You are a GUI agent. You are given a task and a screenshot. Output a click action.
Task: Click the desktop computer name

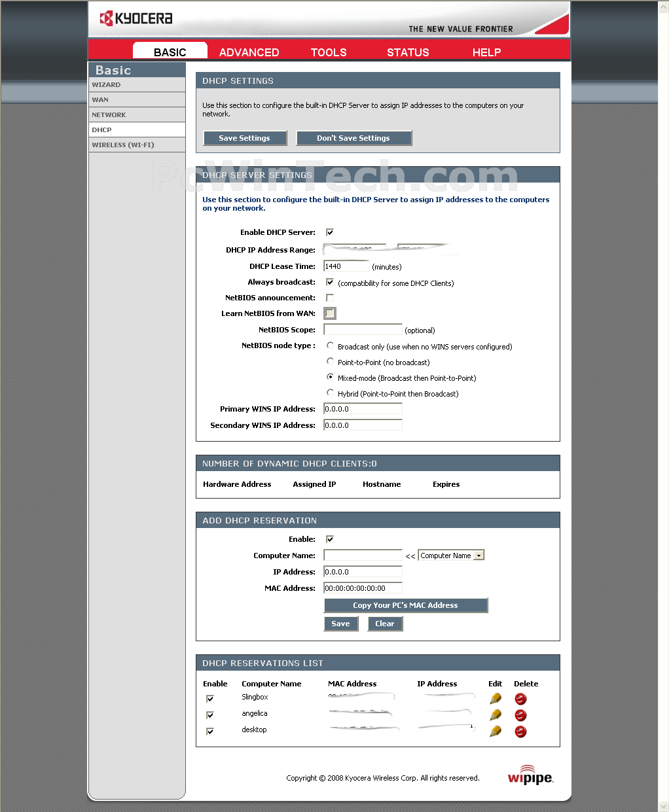[254, 730]
